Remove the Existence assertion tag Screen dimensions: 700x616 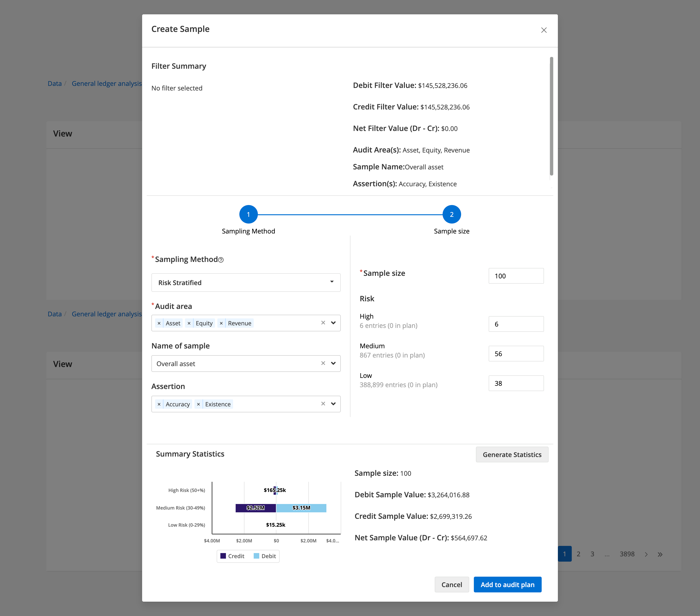(198, 404)
